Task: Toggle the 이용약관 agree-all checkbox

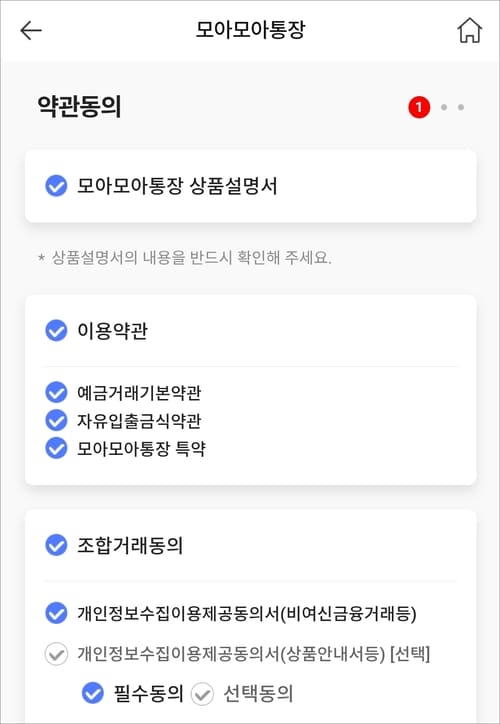Action: (56, 331)
